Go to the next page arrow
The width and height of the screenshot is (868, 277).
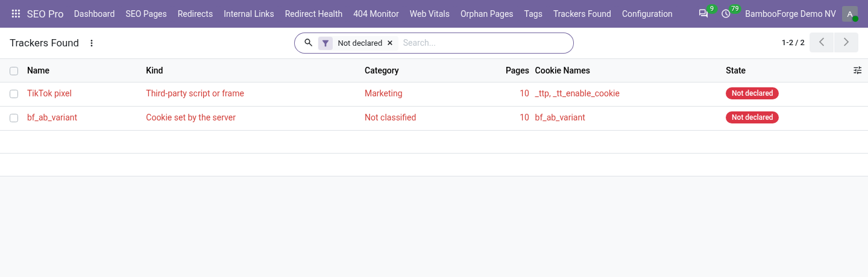coord(846,43)
